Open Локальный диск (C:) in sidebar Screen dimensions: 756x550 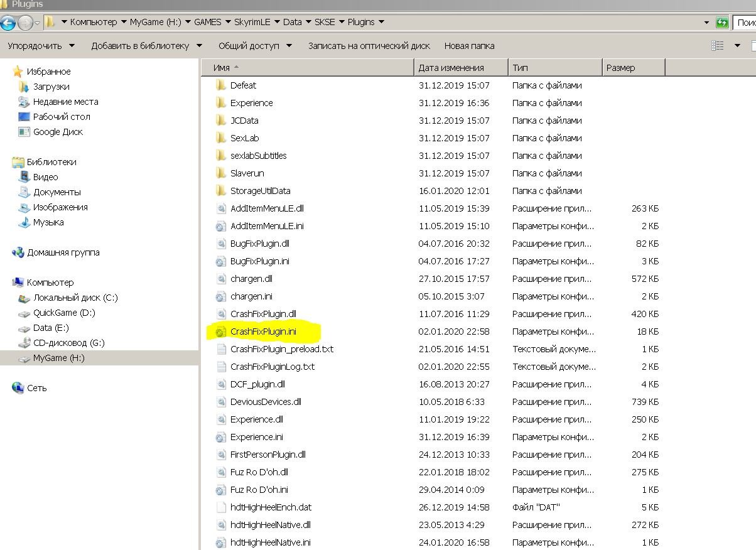tap(75, 298)
